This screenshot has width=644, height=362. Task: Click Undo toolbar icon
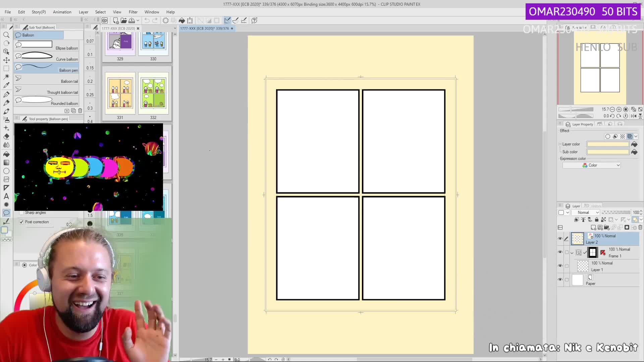pyautogui.click(x=147, y=20)
